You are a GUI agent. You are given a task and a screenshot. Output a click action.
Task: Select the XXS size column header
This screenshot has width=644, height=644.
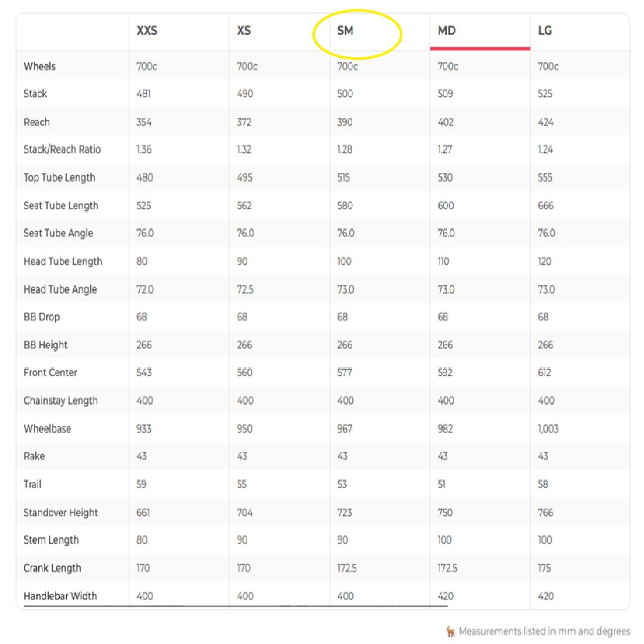(147, 31)
